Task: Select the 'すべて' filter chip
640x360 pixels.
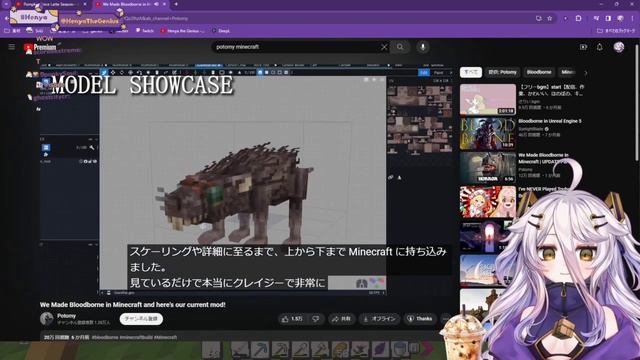Action: click(x=471, y=72)
